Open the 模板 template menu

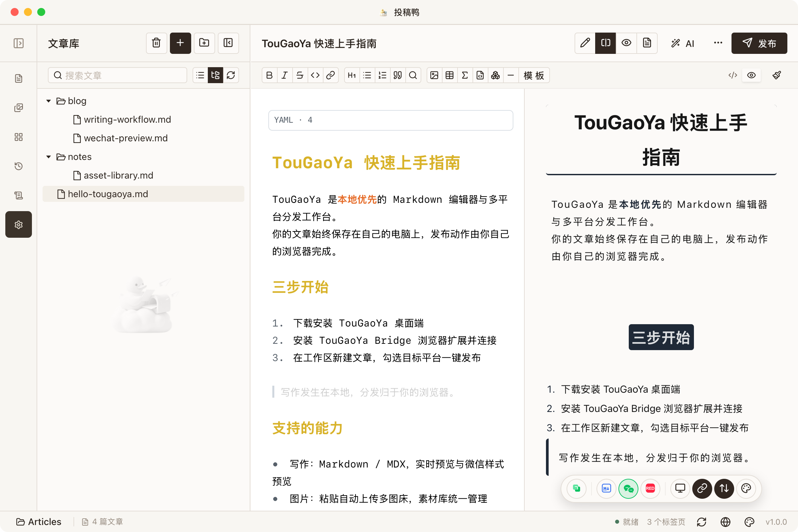[534, 75]
